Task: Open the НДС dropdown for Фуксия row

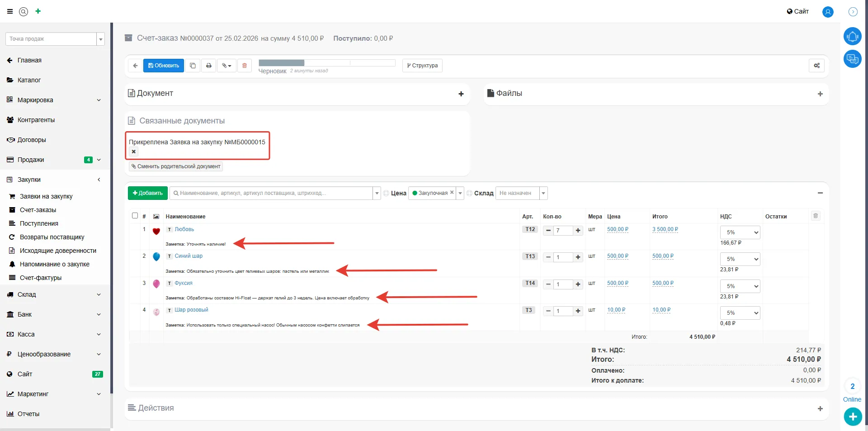Action: coord(740,286)
